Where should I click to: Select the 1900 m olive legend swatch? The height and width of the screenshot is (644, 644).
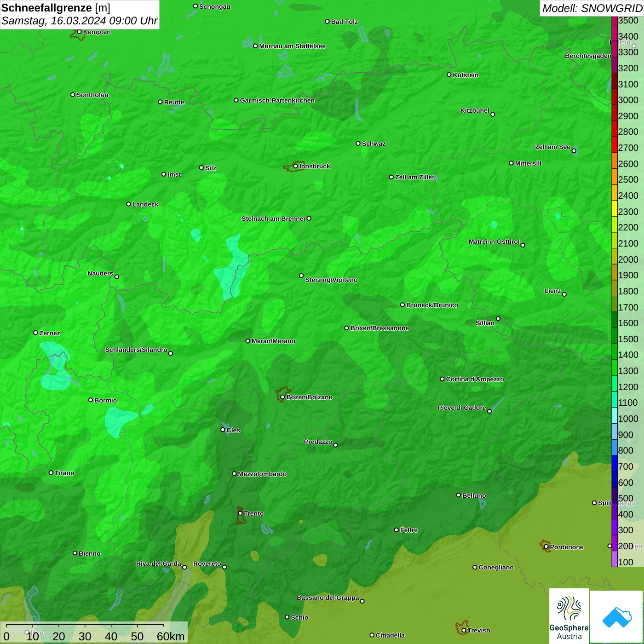click(x=615, y=272)
